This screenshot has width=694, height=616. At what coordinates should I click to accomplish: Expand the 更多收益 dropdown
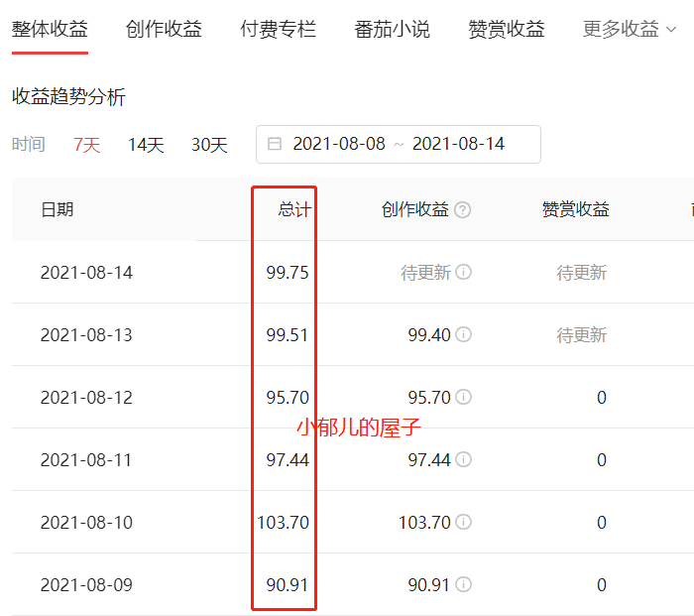point(630,29)
